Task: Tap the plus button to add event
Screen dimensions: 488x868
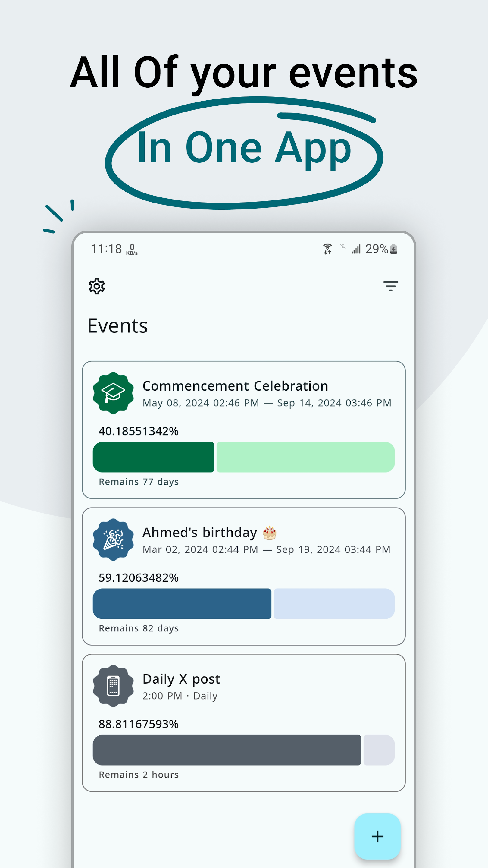Action: coord(377,836)
